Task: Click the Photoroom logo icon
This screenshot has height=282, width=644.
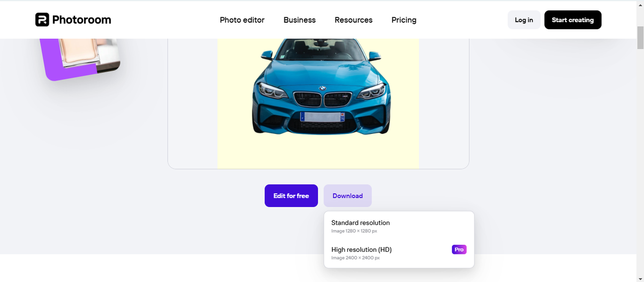Action: (x=42, y=20)
